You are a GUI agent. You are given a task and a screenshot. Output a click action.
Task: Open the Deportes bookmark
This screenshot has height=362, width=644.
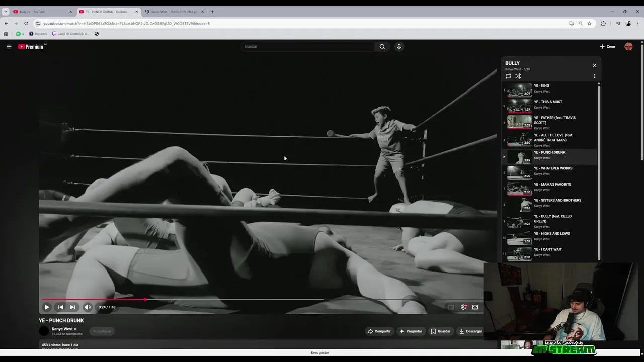(38, 34)
